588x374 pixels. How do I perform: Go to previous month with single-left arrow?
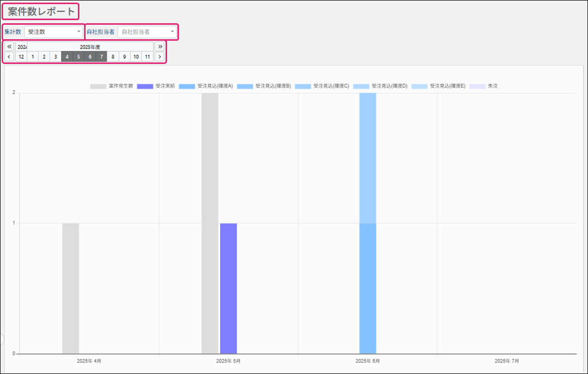click(9, 57)
